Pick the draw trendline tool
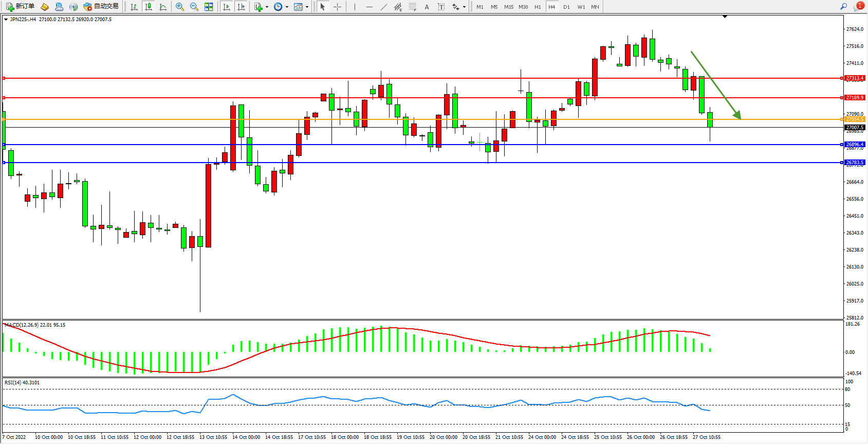This screenshot has width=868, height=444. point(384,7)
